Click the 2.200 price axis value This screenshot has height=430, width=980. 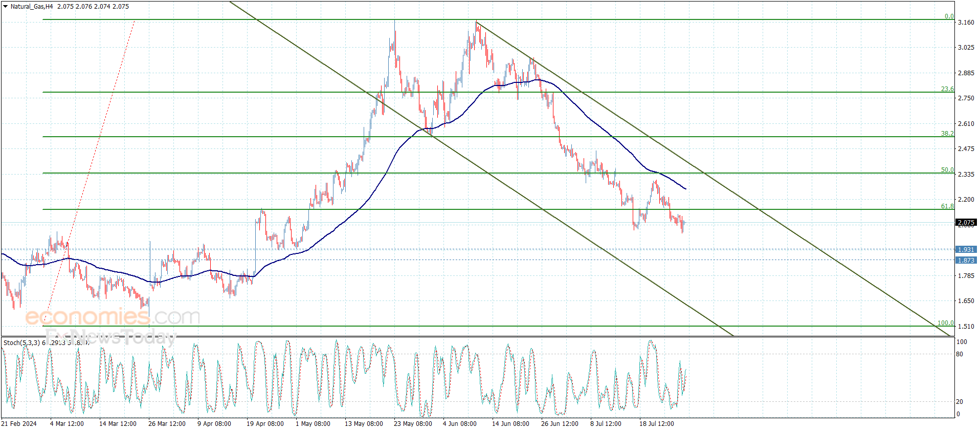click(966, 200)
